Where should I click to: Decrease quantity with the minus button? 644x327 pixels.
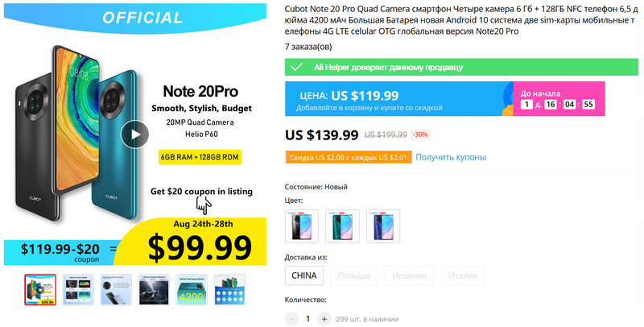click(291, 319)
